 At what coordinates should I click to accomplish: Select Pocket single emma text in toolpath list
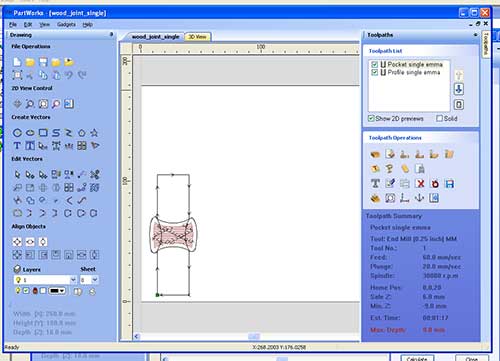[x=415, y=64]
